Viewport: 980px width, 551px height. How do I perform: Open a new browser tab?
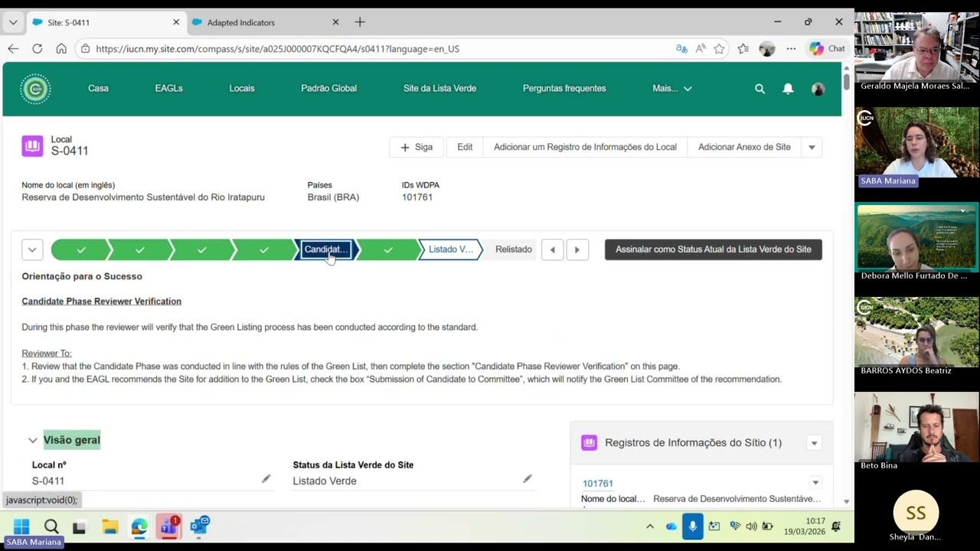[360, 22]
